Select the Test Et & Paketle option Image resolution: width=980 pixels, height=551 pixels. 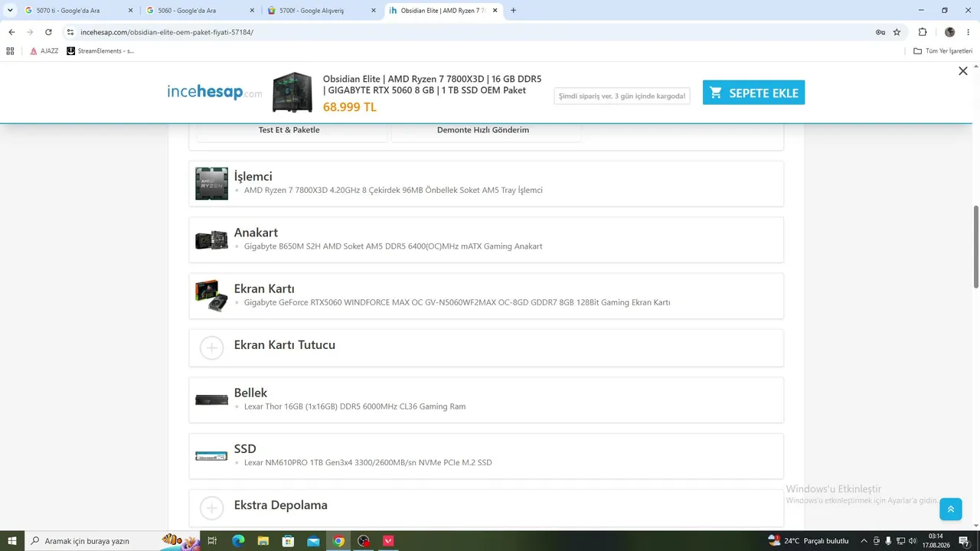coord(289,130)
